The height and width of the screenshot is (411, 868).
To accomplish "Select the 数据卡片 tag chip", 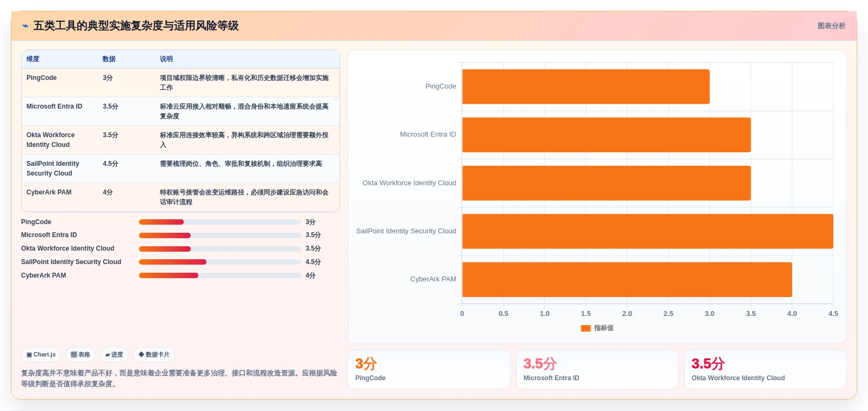I will pos(154,355).
